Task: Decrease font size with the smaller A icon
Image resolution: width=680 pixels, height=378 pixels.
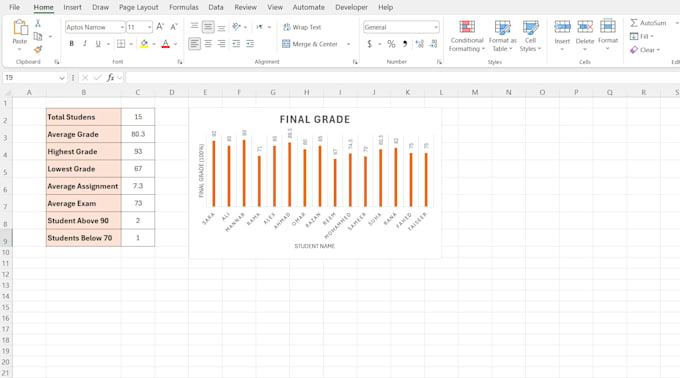Action: 174,27
